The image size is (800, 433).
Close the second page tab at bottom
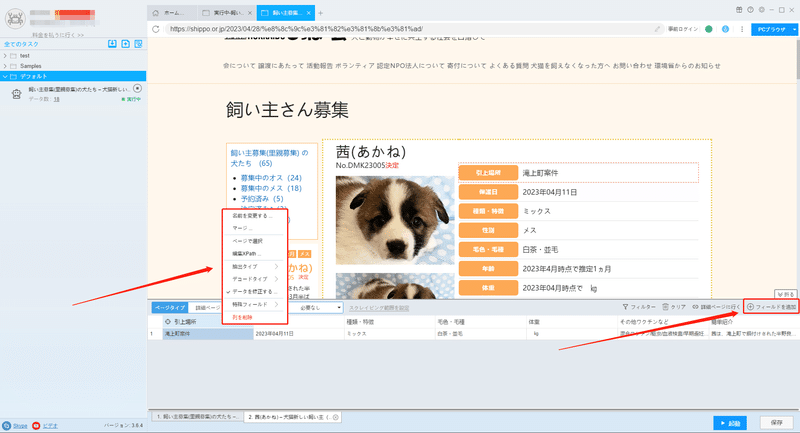coord(336,417)
